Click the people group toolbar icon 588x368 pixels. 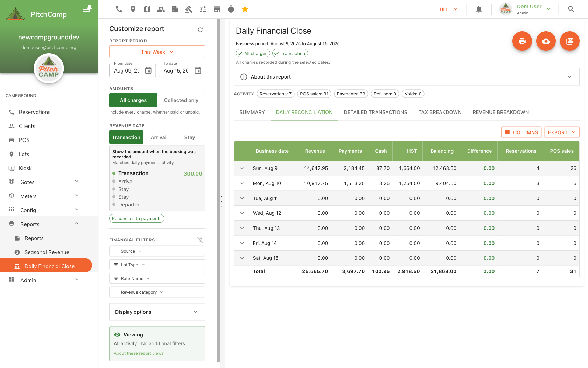click(161, 9)
